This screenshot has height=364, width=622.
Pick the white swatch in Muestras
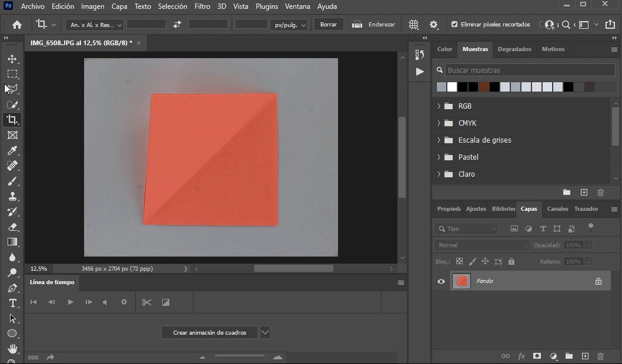[x=451, y=86]
